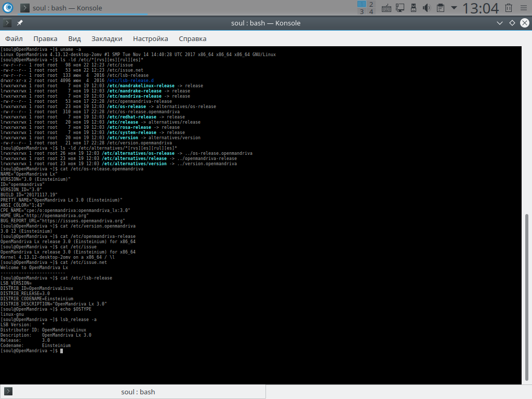Click the 'Welcome to OpenMandriva Lx' line
Viewport: 532px width, 399px height.
34,268
